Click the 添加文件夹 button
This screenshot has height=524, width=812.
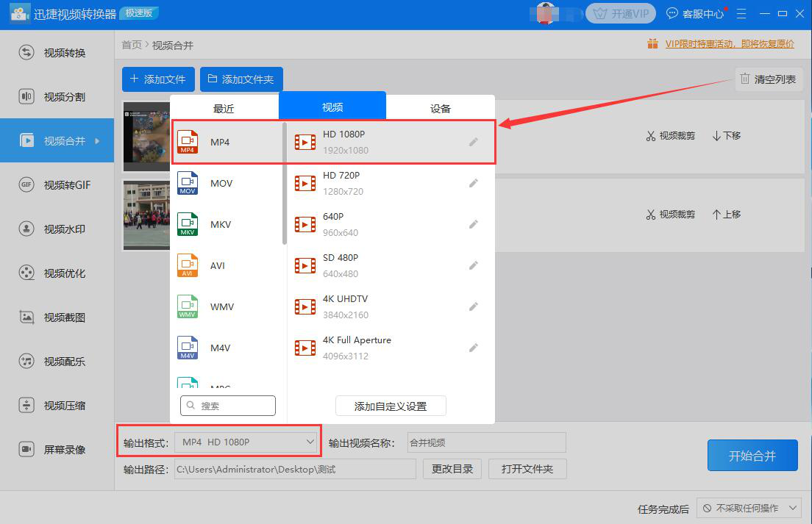click(241, 79)
